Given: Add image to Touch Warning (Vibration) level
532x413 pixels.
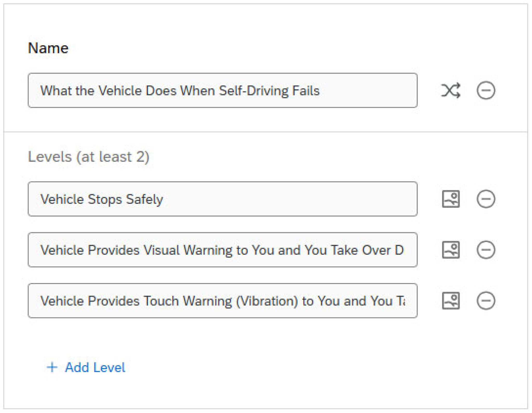Looking at the screenshot, I should 451,301.
